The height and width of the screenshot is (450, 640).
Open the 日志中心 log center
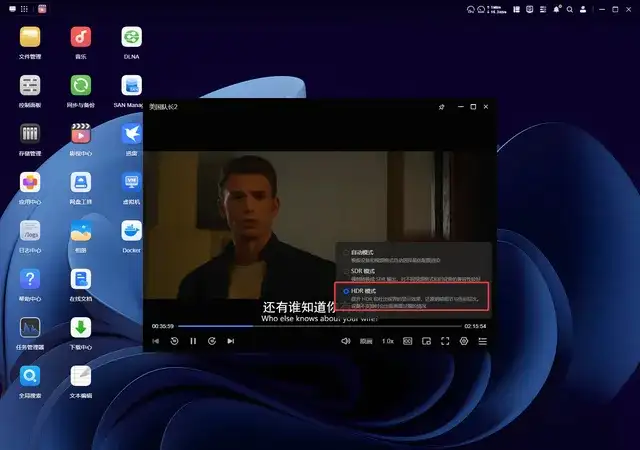[30, 231]
